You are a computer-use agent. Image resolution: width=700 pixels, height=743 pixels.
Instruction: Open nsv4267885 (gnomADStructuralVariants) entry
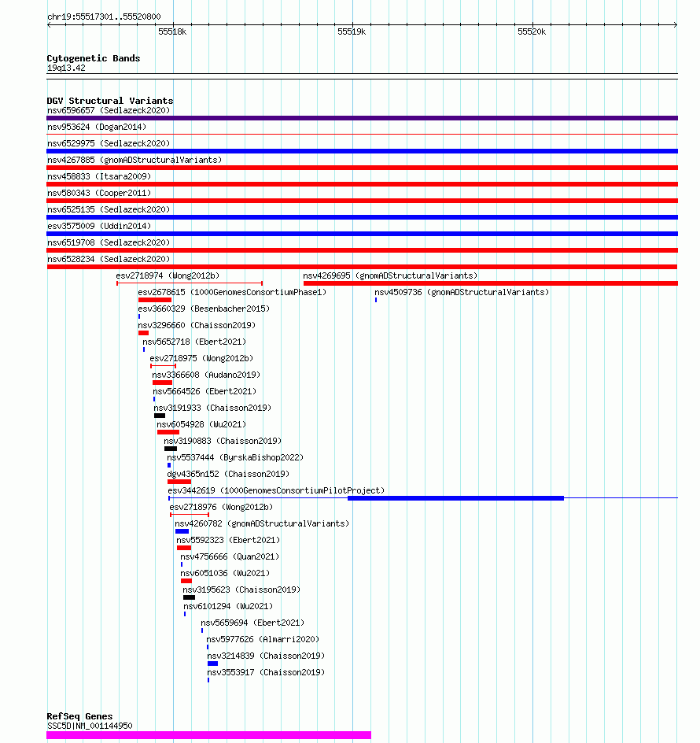pos(134,160)
